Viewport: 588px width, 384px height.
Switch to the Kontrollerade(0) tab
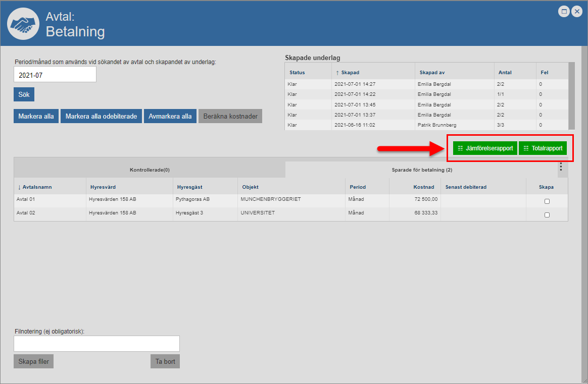coord(150,170)
